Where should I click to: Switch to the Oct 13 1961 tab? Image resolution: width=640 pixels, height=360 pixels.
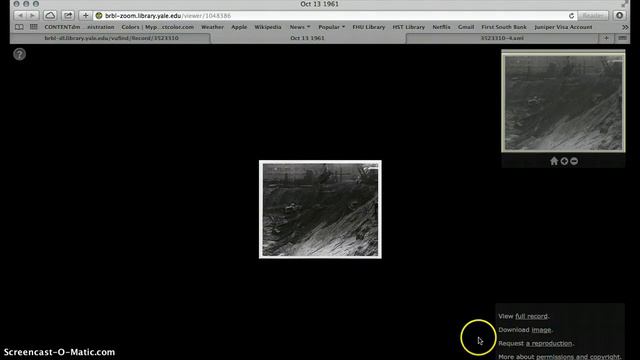click(307, 38)
